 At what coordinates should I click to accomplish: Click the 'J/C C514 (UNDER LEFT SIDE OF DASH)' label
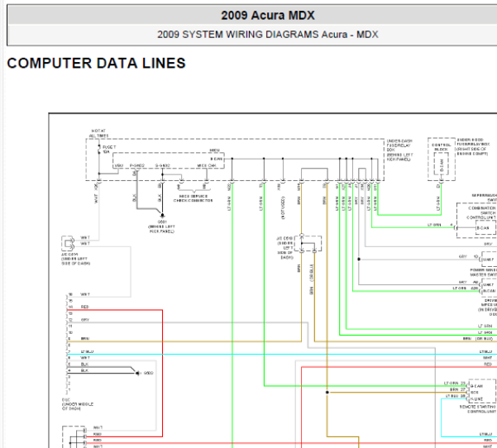[76, 259]
